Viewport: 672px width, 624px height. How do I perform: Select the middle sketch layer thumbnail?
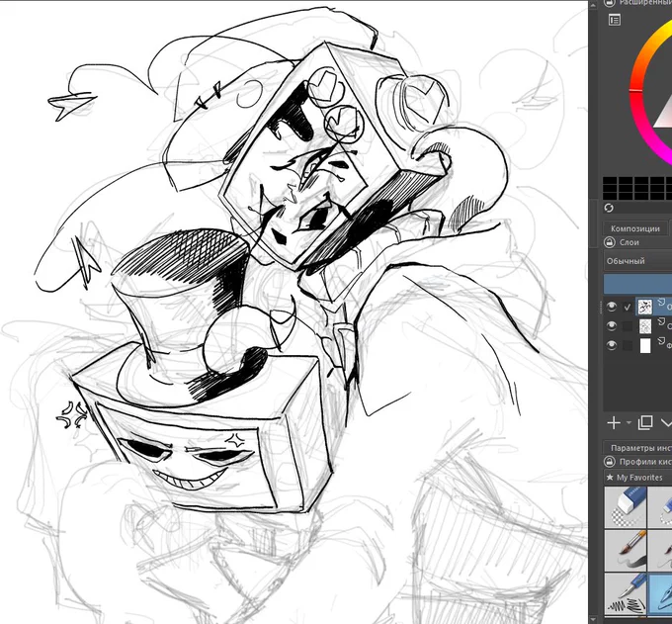point(645,326)
